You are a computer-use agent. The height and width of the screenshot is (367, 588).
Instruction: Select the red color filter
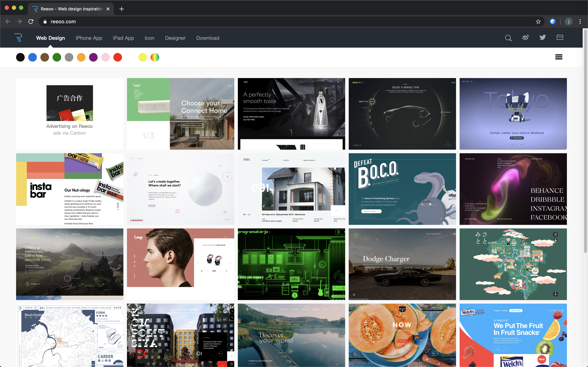pyautogui.click(x=118, y=57)
